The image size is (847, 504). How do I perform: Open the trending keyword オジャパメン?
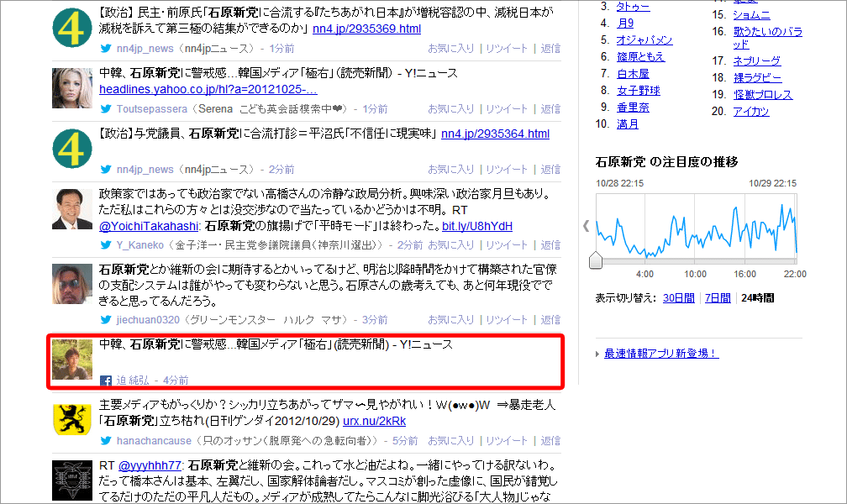click(644, 40)
